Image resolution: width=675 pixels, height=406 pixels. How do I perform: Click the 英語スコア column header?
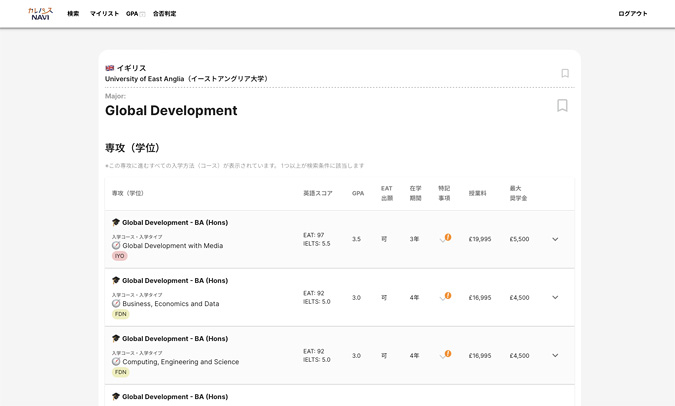point(318,193)
